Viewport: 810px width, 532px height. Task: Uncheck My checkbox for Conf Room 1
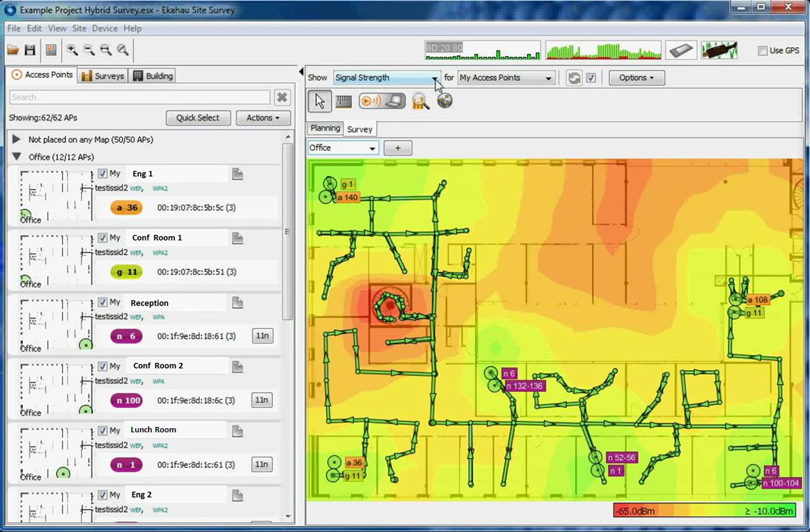pos(102,238)
